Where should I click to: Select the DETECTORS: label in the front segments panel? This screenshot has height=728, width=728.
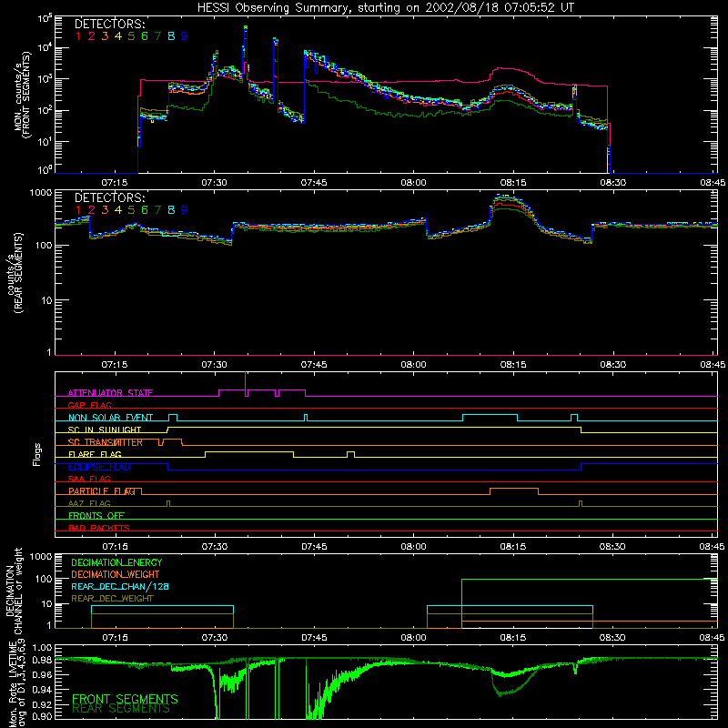109,24
